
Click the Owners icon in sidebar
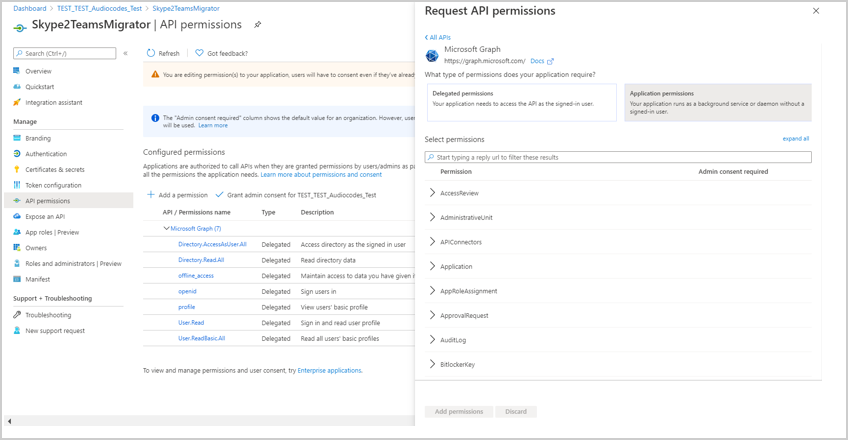tap(17, 248)
